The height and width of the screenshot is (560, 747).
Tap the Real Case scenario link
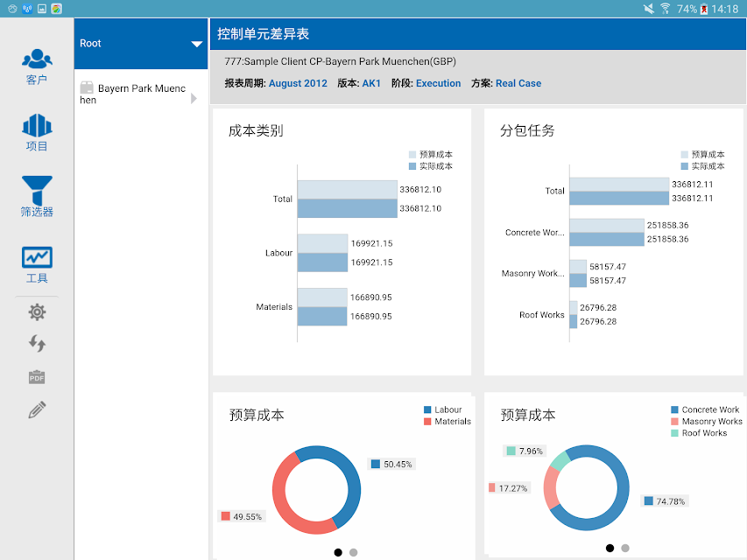click(x=518, y=83)
